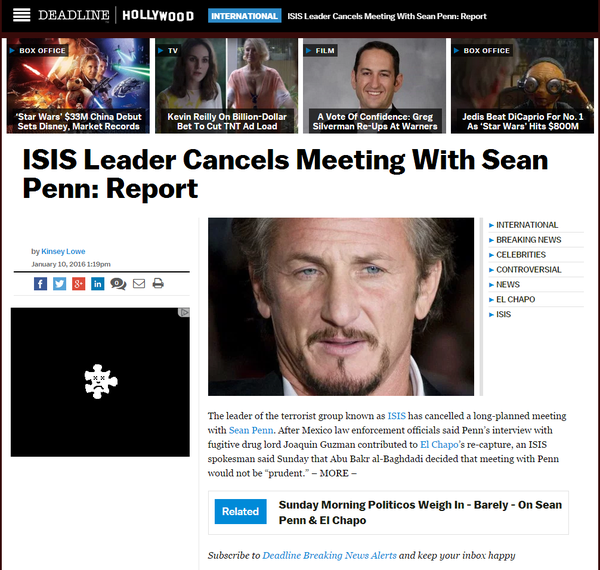600x570 pixels.
Task: Print the article using printer icon
Action: 158,283
